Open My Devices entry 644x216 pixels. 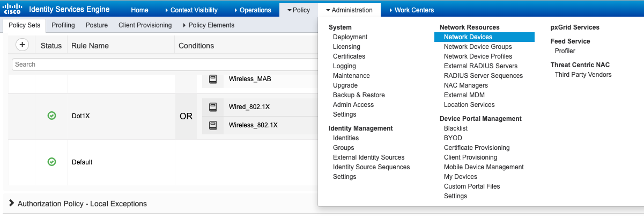pyautogui.click(x=461, y=177)
